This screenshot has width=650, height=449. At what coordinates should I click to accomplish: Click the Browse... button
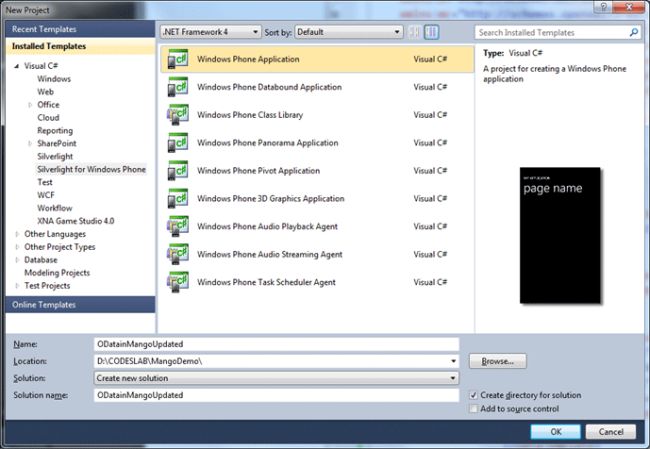coord(497,361)
